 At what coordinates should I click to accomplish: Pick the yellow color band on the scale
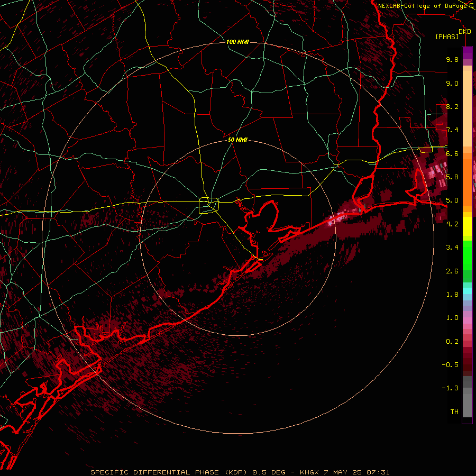(467, 226)
